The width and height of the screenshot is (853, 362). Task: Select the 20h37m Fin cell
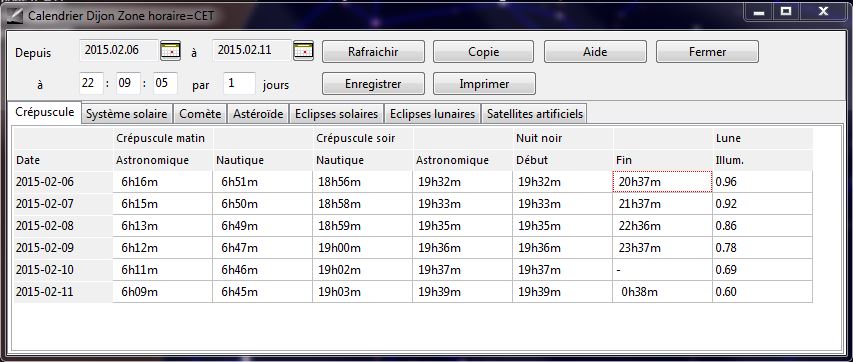[662, 182]
